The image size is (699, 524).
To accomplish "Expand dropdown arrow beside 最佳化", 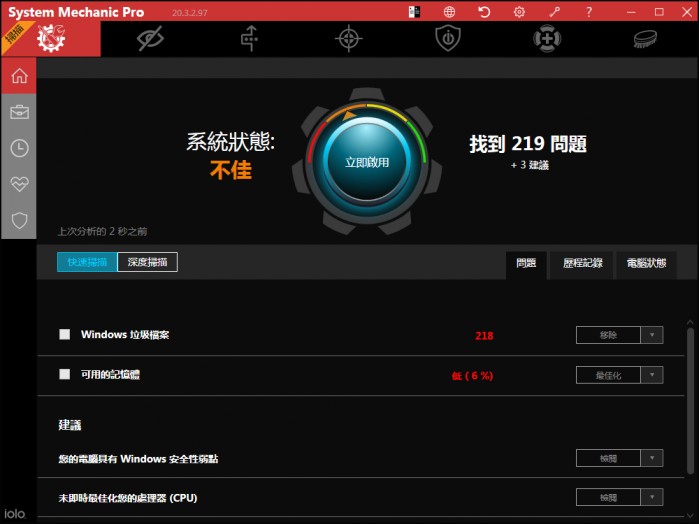I will click(x=652, y=375).
